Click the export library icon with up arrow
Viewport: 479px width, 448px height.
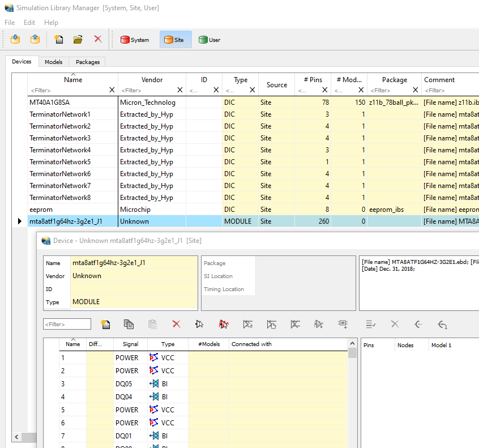click(35, 40)
